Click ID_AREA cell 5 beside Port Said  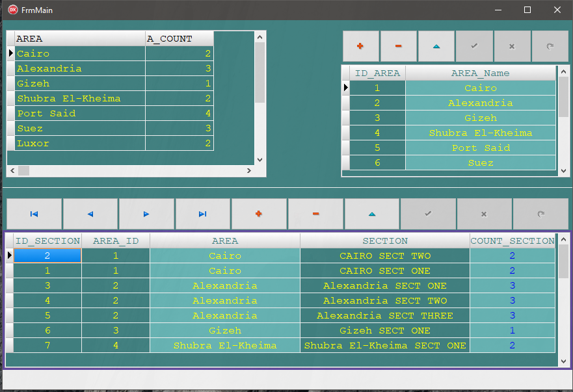coord(377,148)
